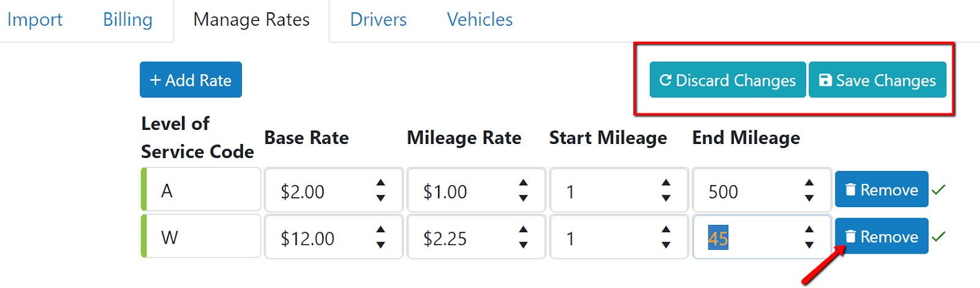
Task: Click plus icon on Add Rate button
Action: [x=156, y=80]
